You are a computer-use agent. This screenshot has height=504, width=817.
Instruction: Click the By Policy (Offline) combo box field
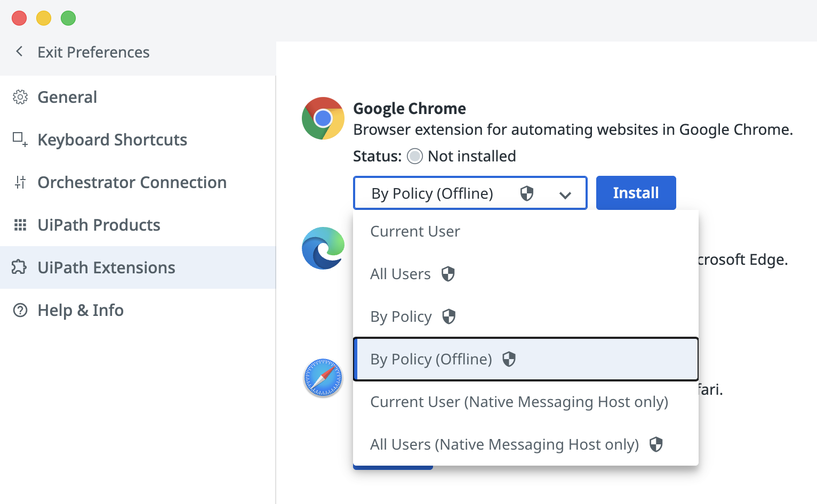470,193
